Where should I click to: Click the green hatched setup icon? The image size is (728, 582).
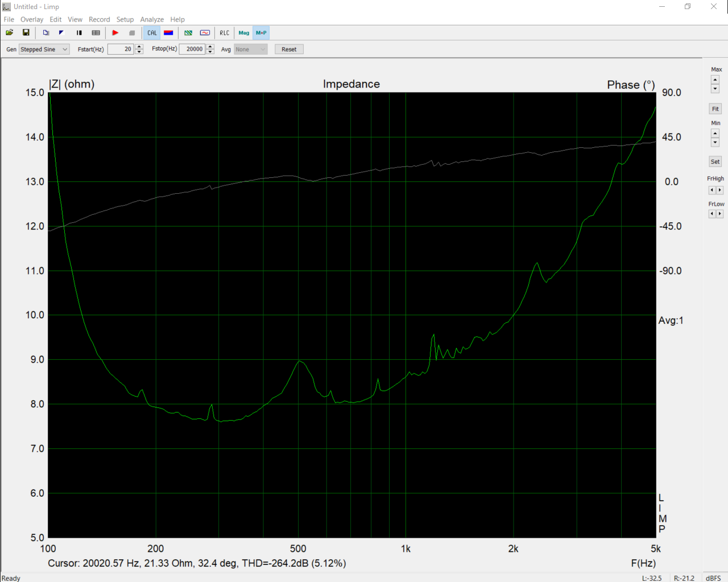[188, 33]
